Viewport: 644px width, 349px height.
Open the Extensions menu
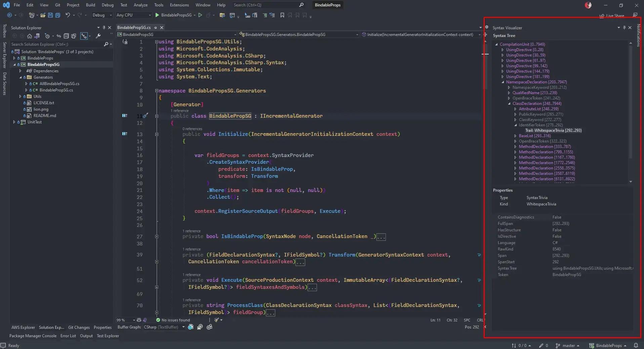[x=179, y=5]
